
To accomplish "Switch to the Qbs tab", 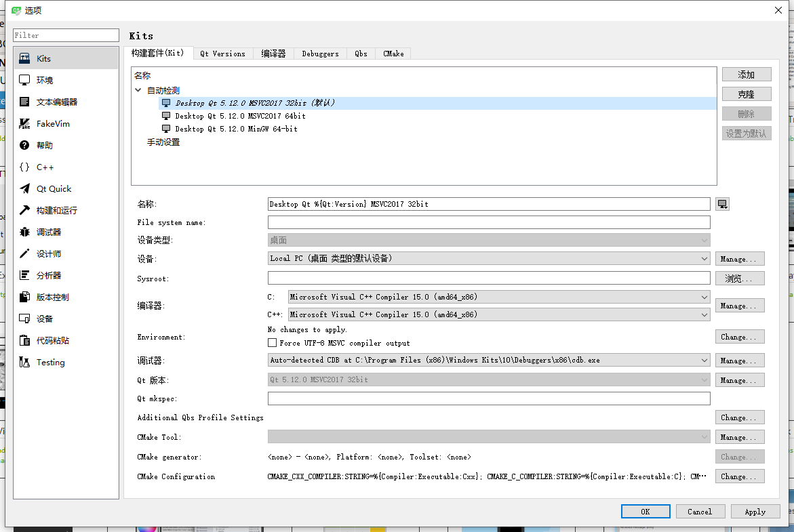I will coord(361,54).
